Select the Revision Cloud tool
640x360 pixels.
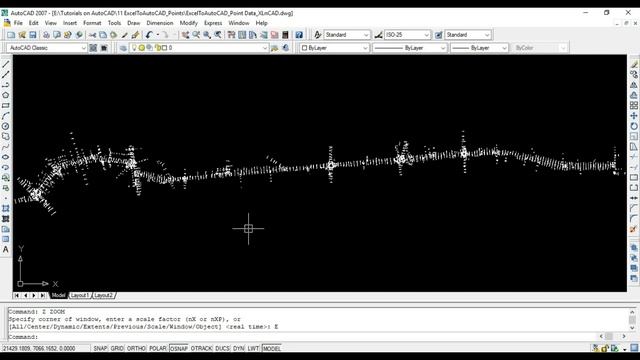pyautogui.click(x=6, y=136)
